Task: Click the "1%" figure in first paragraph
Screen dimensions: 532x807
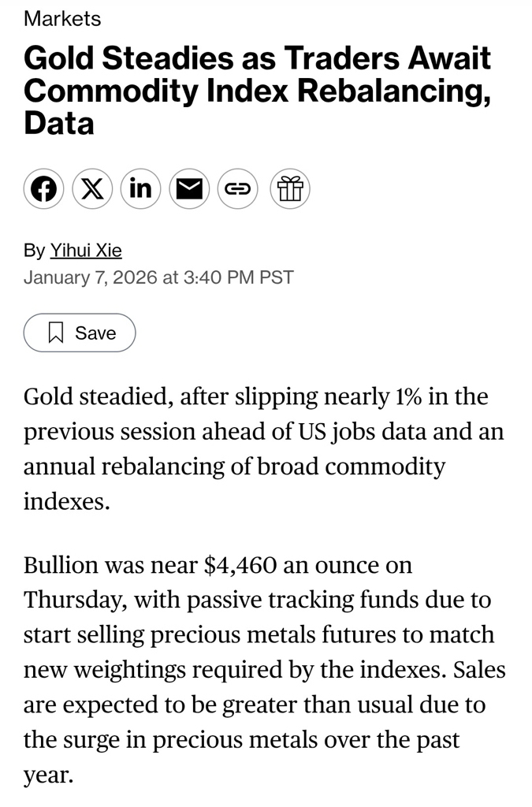Action: [407, 396]
